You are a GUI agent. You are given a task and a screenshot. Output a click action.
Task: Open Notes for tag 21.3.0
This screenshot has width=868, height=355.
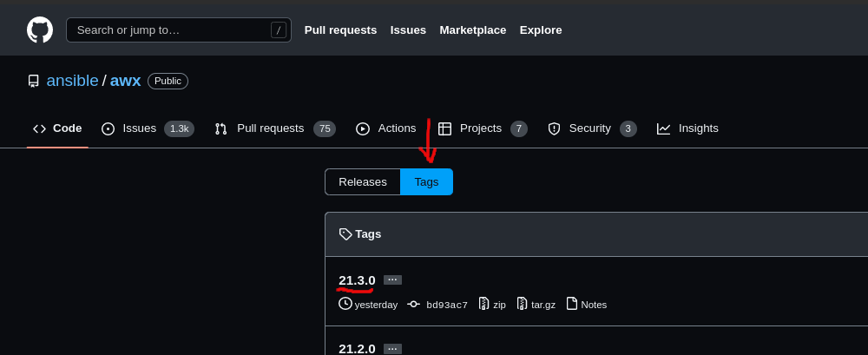click(x=587, y=304)
